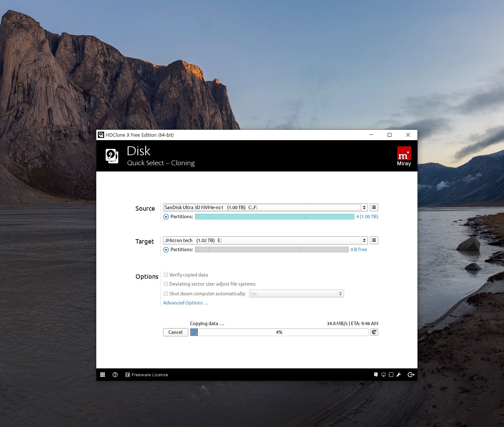Open Source disk list details icon
The width and height of the screenshot is (504, 427).
pos(374,208)
